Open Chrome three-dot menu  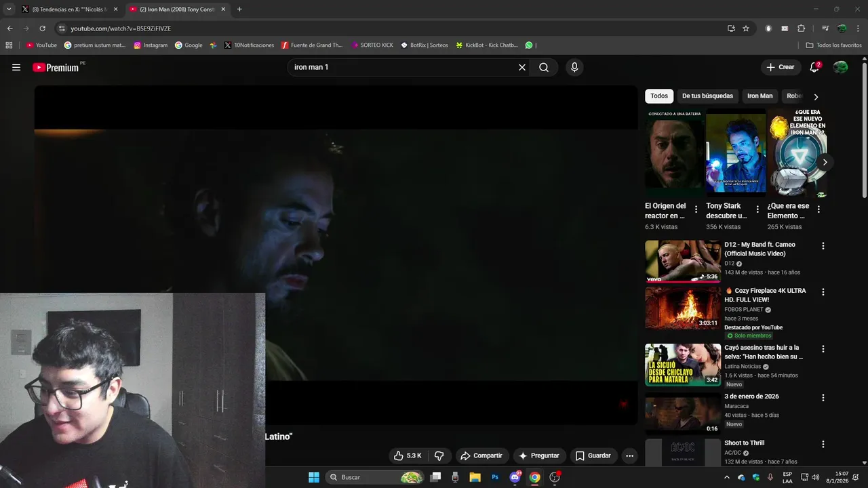858,28
